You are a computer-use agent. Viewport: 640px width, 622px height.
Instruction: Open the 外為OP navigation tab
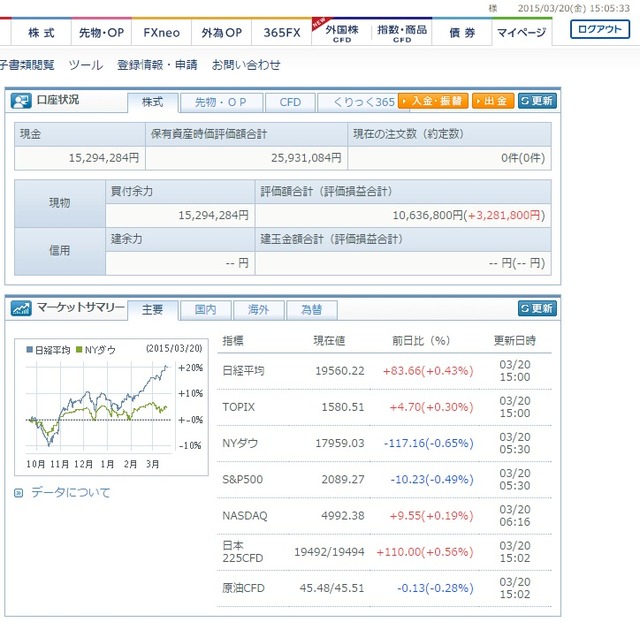(x=222, y=32)
